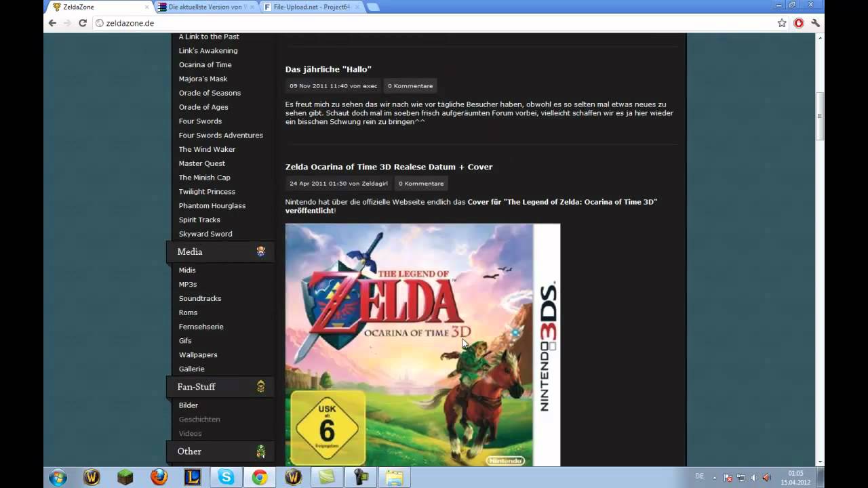Open '0 Kommentare' under the Hallo post

pyautogui.click(x=410, y=86)
